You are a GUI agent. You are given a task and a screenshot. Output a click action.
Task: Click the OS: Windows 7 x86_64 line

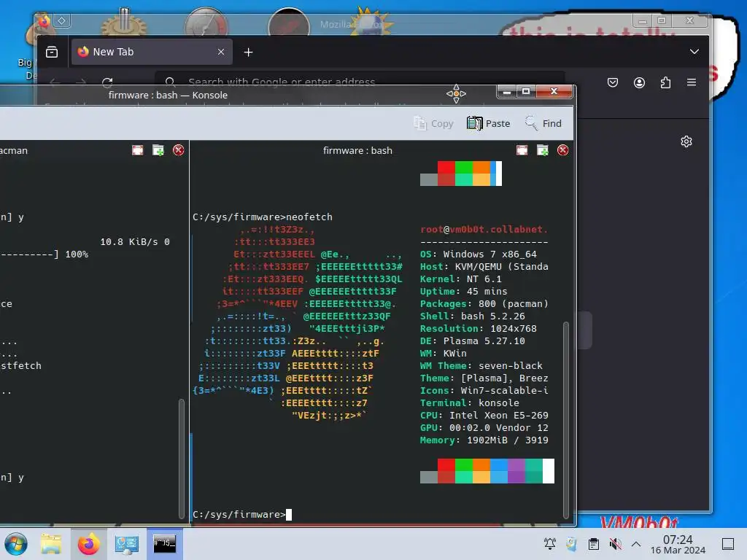pyautogui.click(x=479, y=254)
